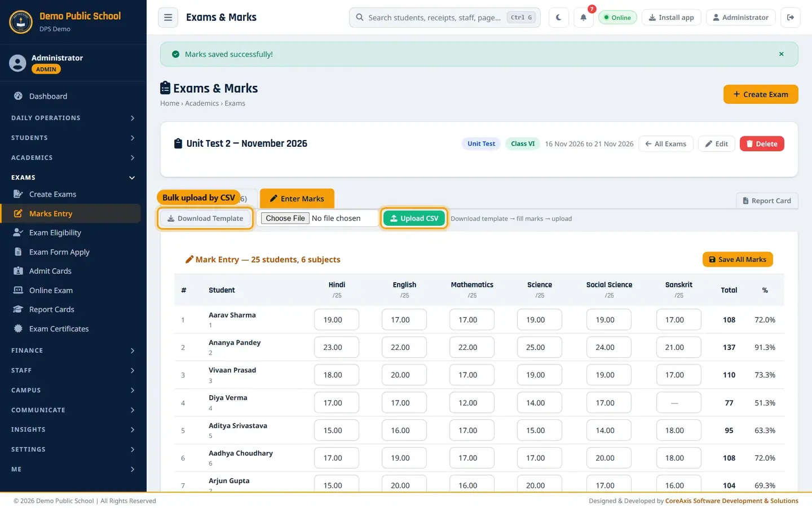The width and height of the screenshot is (812, 508).
Task: Delete the Unit Test 2 exam
Action: click(762, 144)
